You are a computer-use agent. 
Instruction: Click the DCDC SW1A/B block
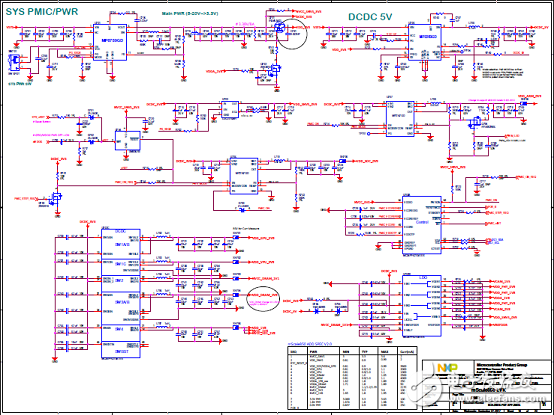121,244
